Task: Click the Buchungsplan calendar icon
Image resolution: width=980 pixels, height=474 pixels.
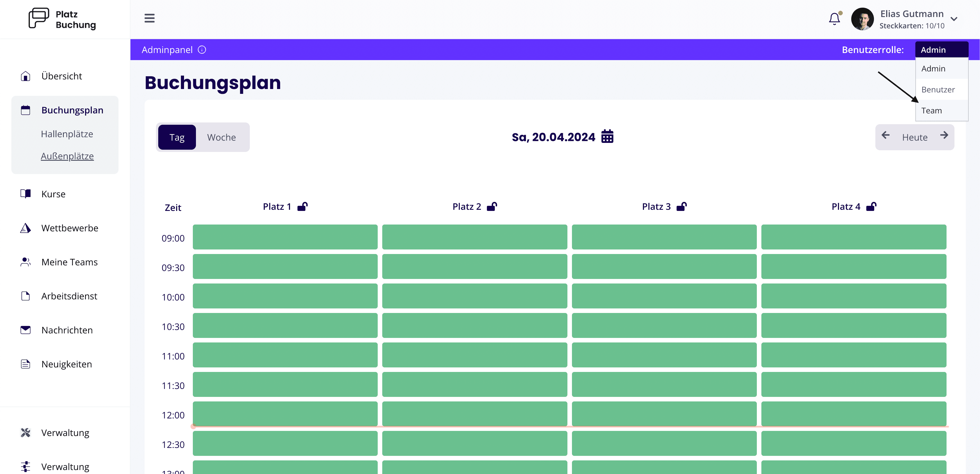Action: point(26,110)
